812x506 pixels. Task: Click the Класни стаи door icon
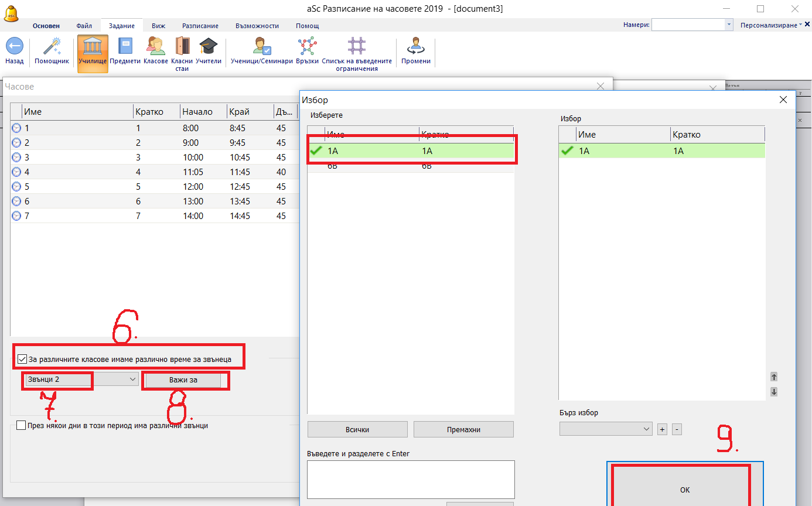pyautogui.click(x=182, y=47)
